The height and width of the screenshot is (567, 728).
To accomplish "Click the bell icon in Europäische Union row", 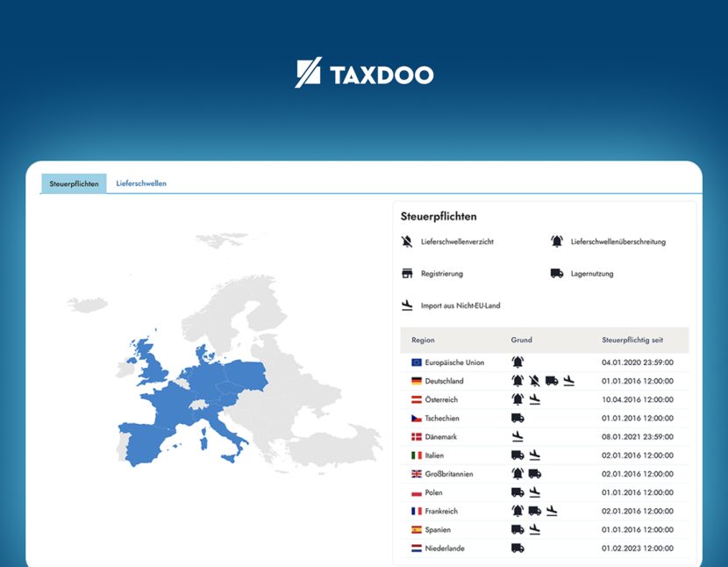I will pyautogui.click(x=517, y=362).
